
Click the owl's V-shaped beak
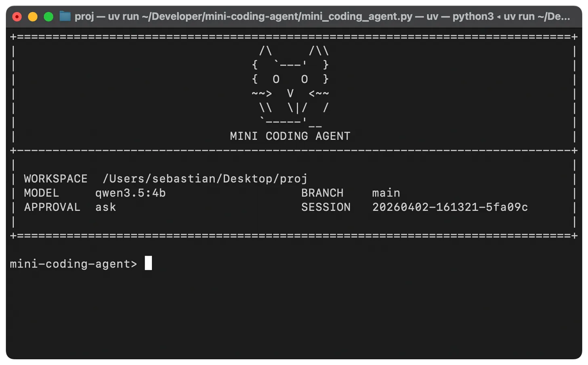290,94
